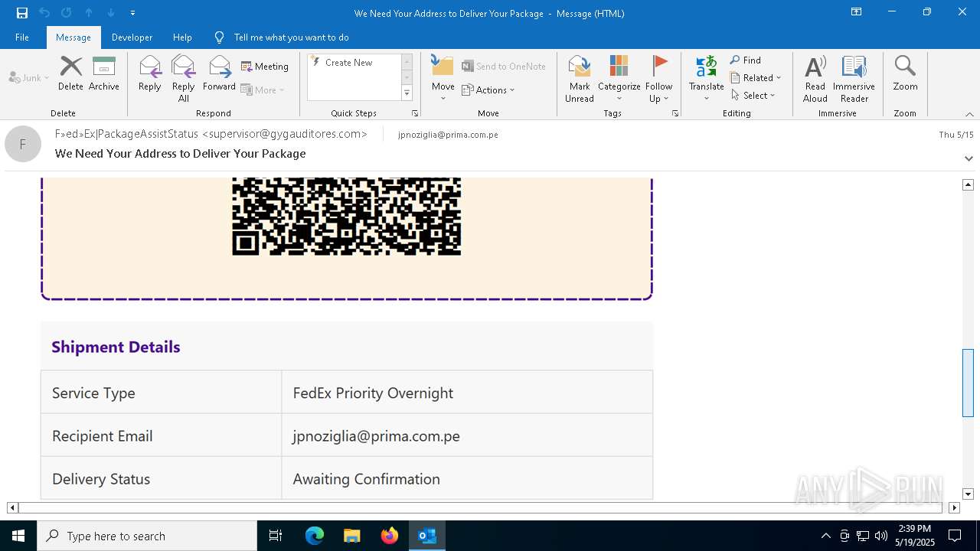The width and height of the screenshot is (980, 551).
Task: Click the sender avatar circle F
Action: point(23,144)
